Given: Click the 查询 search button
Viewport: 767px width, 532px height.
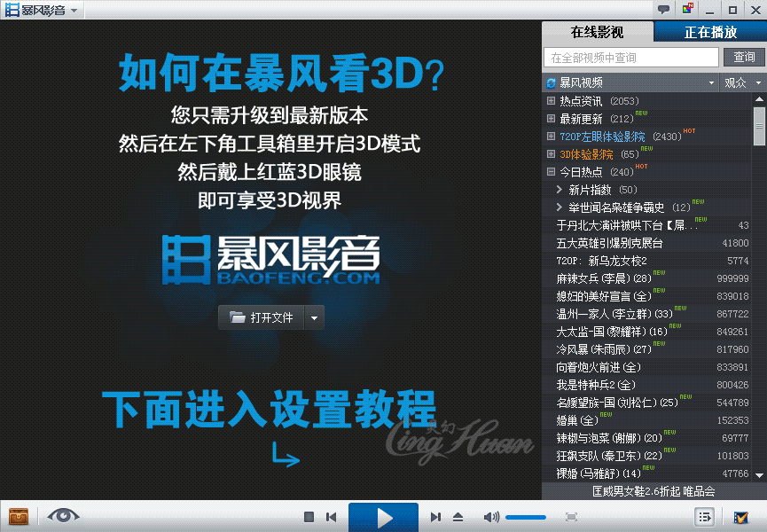Looking at the screenshot, I should [x=744, y=58].
